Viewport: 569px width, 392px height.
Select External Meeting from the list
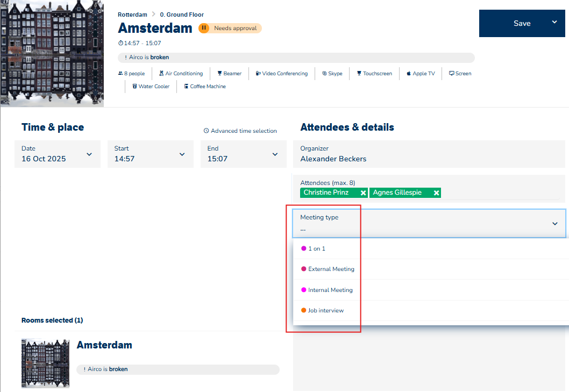coord(331,269)
